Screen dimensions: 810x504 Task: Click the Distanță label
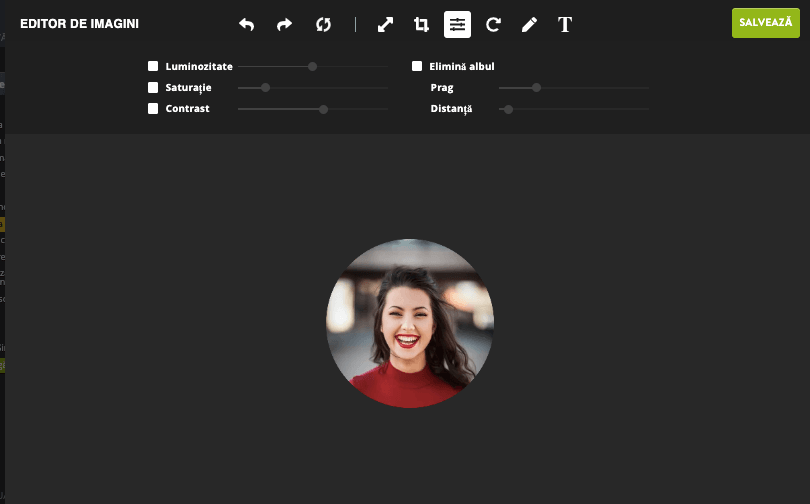coord(451,109)
